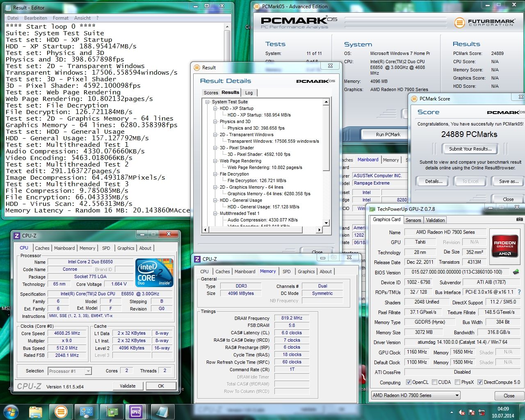
Task: Collapse the 2D - Transparent Windows node
Action: 215,135
